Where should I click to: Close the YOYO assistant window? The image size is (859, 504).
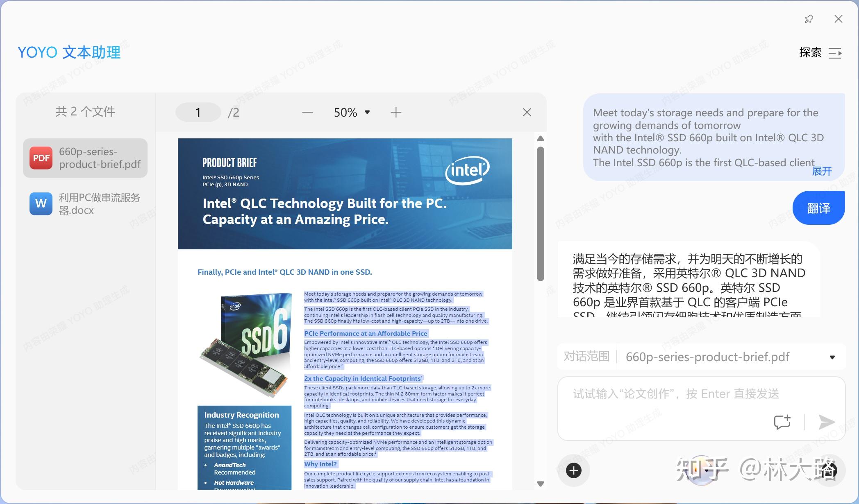pos(839,19)
